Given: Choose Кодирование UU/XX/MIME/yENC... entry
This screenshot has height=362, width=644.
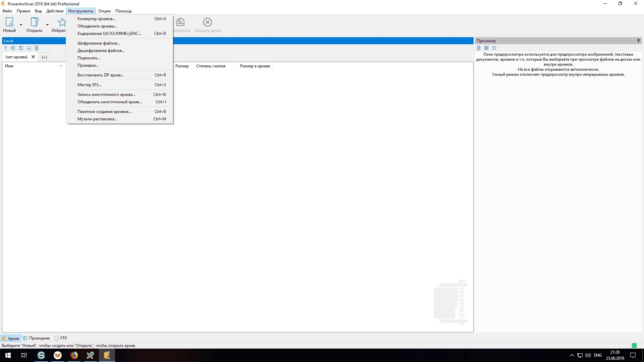Looking at the screenshot, I should [x=120, y=34].
